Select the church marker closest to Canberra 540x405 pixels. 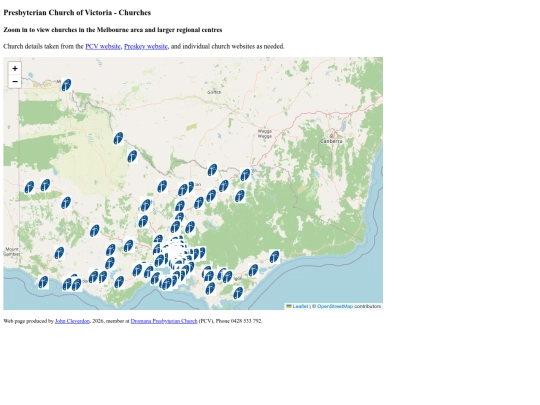[x=245, y=175]
